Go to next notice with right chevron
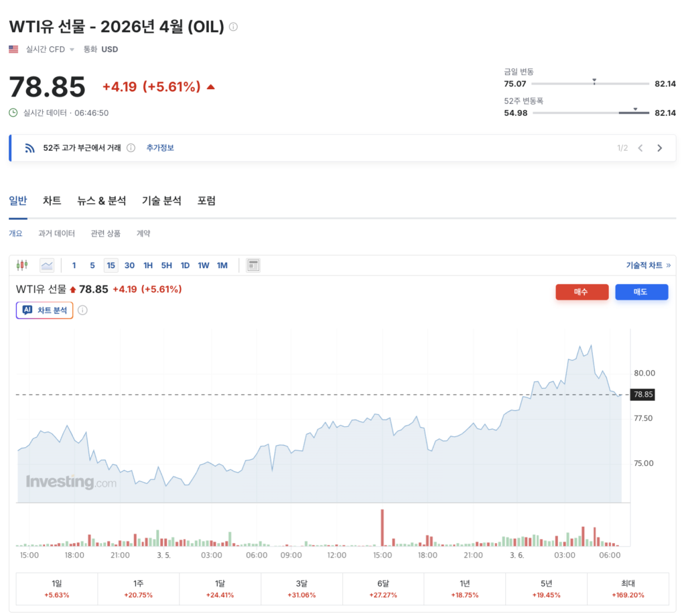This screenshot has height=616, width=686. pos(660,148)
